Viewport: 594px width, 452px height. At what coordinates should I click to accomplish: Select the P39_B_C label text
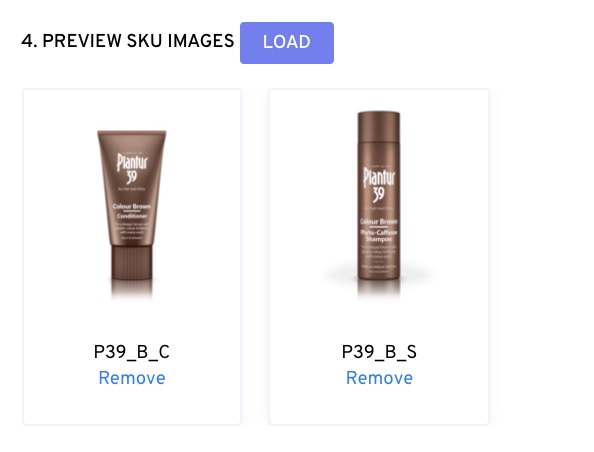(x=131, y=352)
